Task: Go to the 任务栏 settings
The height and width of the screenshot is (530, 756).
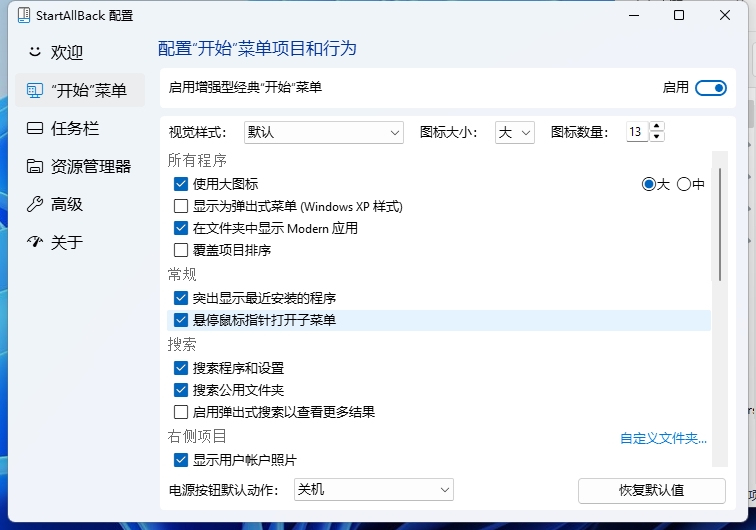Action: pos(75,128)
